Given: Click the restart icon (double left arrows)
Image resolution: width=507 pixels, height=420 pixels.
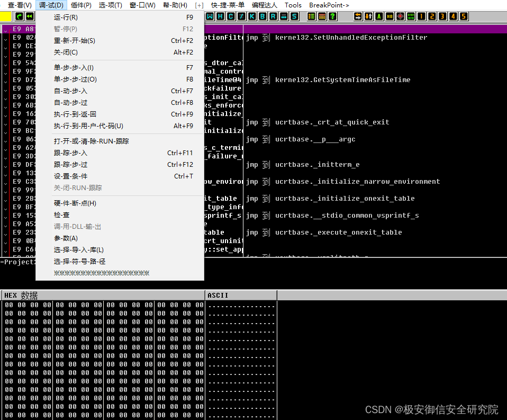Looking at the screenshot, I should [30, 16].
